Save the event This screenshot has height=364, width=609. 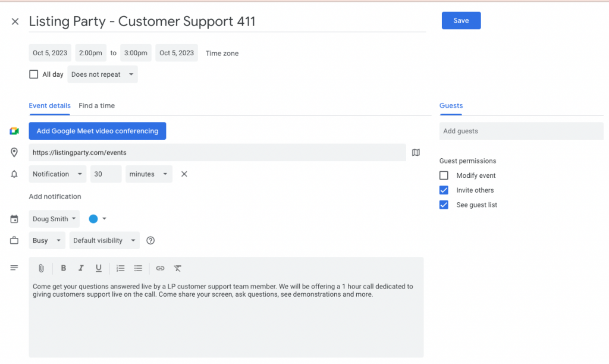(x=461, y=21)
